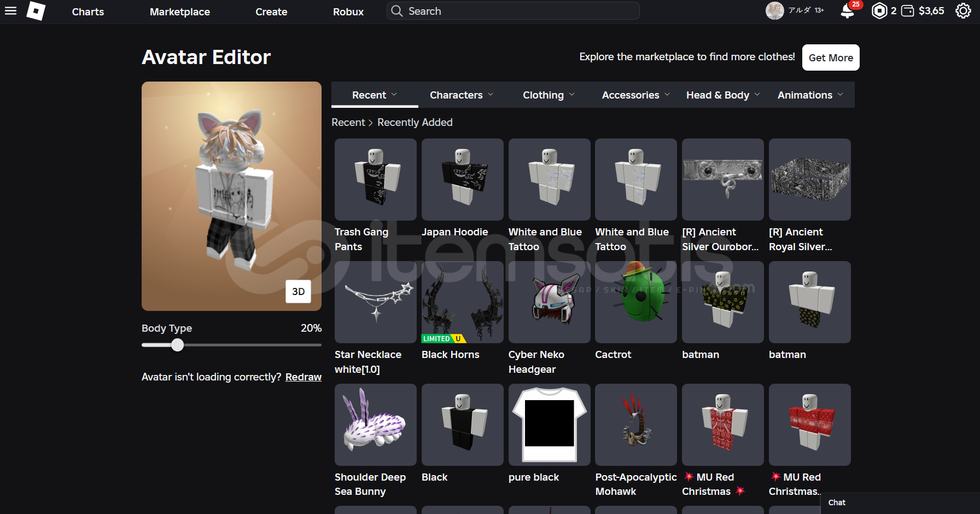
Task: Click the Post-Apocalyptic Mohawk name text
Action: click(x=636, y=484)
